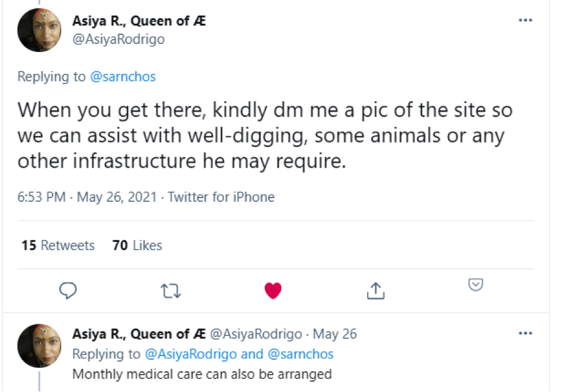Open the @sarnchos mention in main tweet

point(123,77)
